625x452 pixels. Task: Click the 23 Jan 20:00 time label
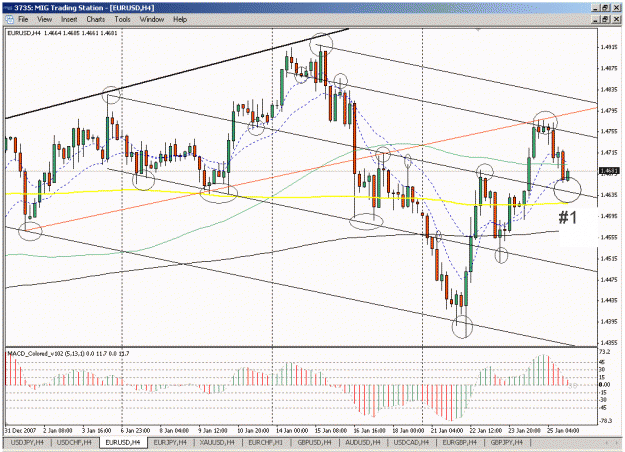(524, 430)
